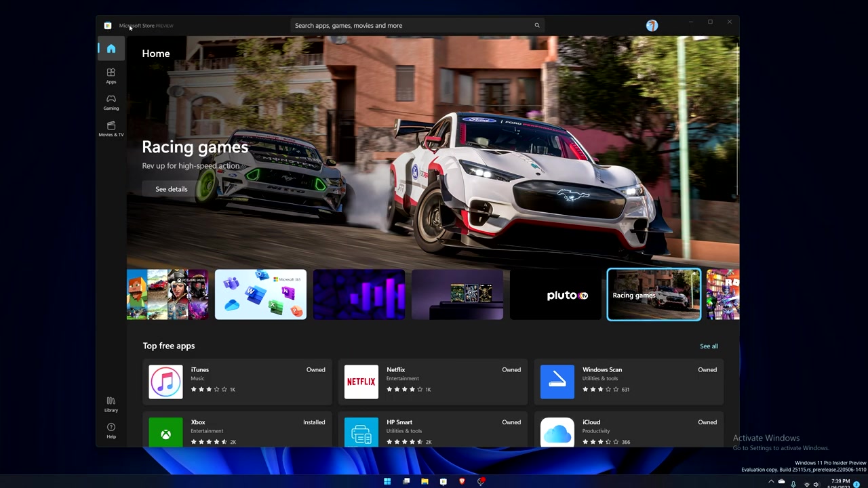This screenshot has height=488, width=868.
Task: Select the purple equalizer carousel thumbnail
Action: 359,295
